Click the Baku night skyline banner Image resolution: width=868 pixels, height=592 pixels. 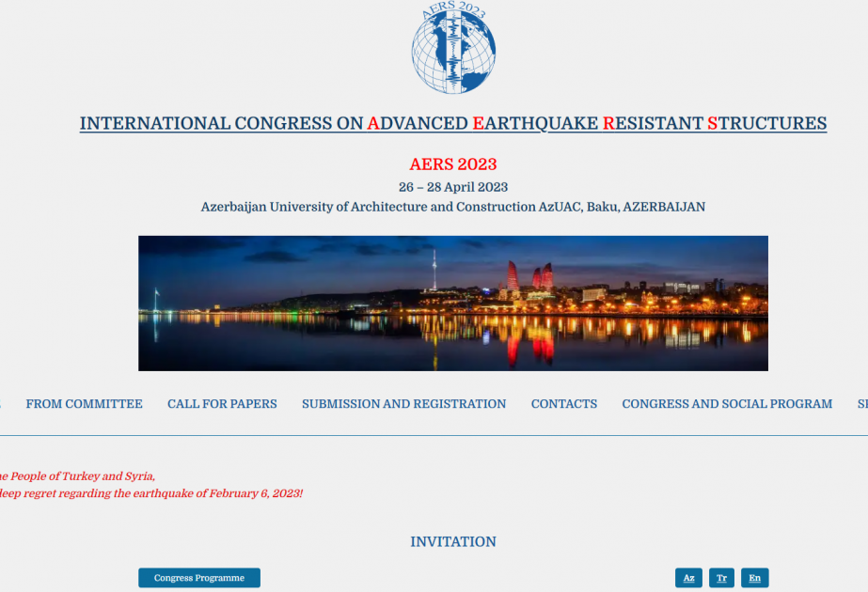click(x=452, y=303)
